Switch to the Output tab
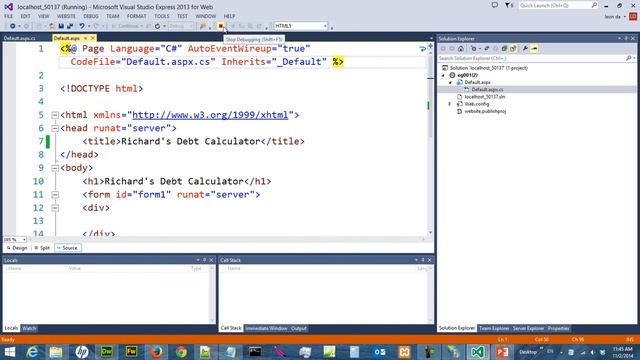Viewport: 640px width, 360px height. [299, 328]
